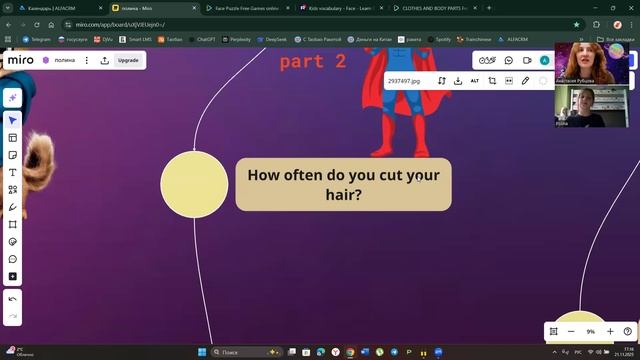Select the yellow circle beside question

click(194, 184)
